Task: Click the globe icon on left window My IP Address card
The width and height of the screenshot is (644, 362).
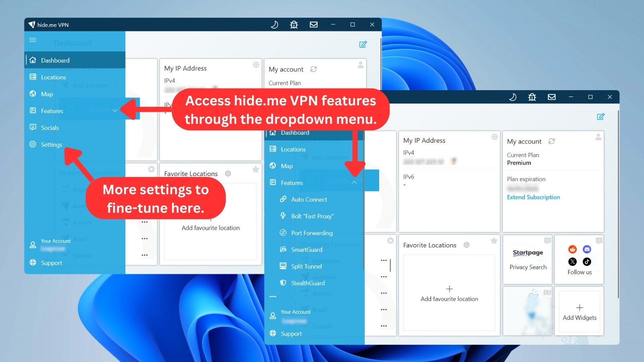Action: [x=256, y=65]
